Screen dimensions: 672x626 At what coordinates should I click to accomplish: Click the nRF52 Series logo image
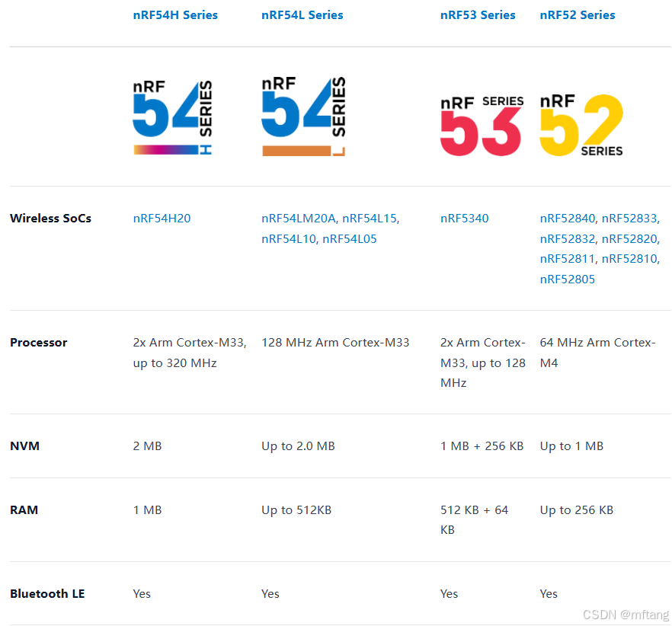click(x=581, y=125)
